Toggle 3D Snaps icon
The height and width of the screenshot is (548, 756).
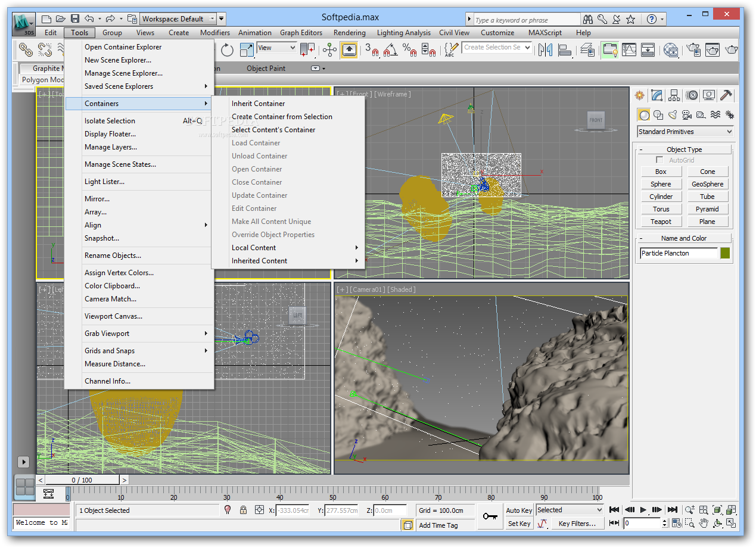372,50
